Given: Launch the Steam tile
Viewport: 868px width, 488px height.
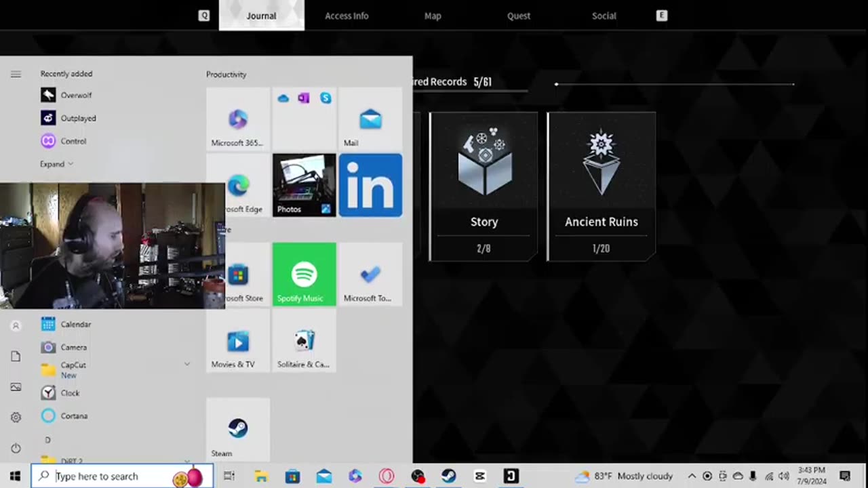Looking at the screenshot, I should coord(237,429).
